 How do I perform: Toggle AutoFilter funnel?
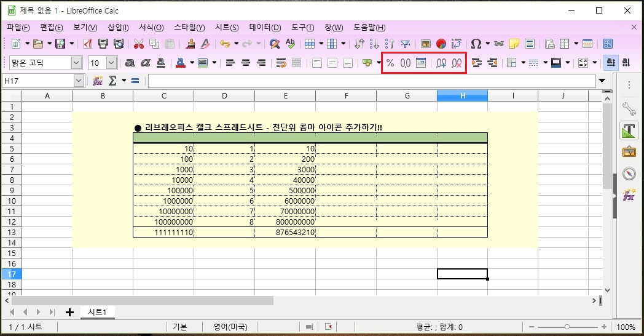click(406, 44)
